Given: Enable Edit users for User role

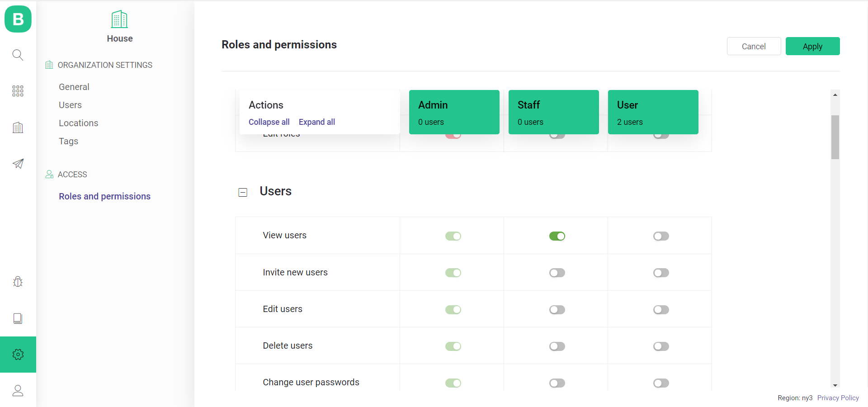Looking at the screenshot, I should [x=661, y=310].
